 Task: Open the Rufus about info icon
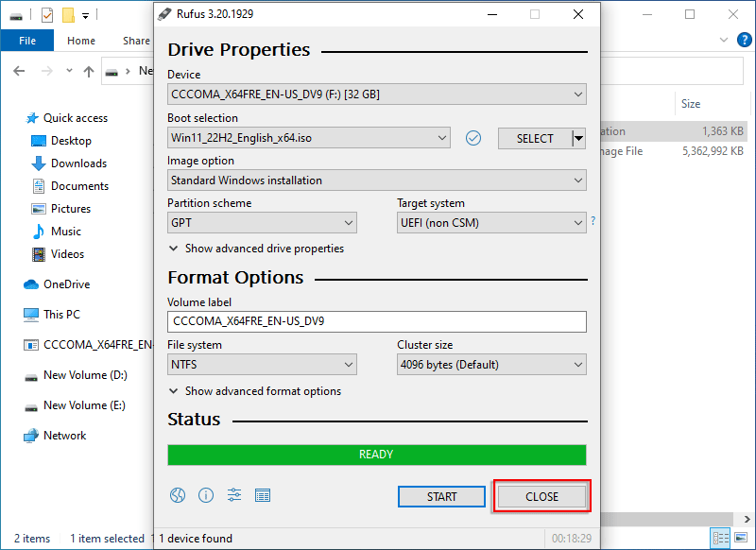pos(206,495)
